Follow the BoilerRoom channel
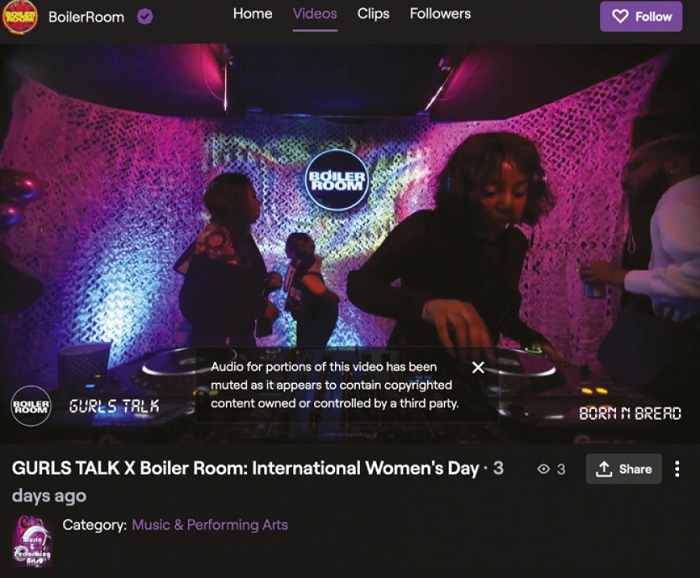The width and height of the screenshot is (700, 578). (x=641, y=17)
